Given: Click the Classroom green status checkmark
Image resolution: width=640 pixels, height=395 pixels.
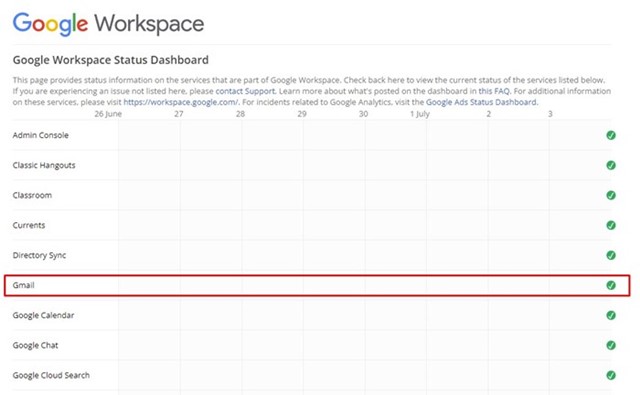Looking at the screenshot, I should 611,195.
